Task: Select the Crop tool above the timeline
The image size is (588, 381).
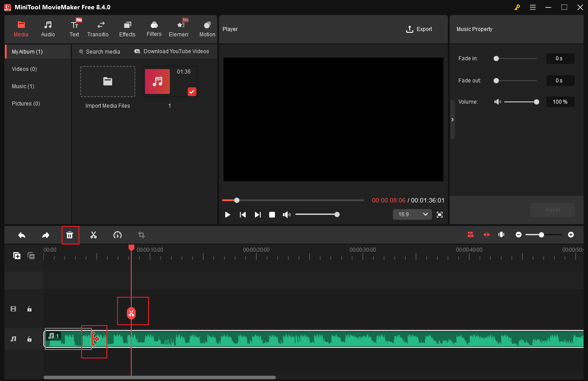Action: 141,235
